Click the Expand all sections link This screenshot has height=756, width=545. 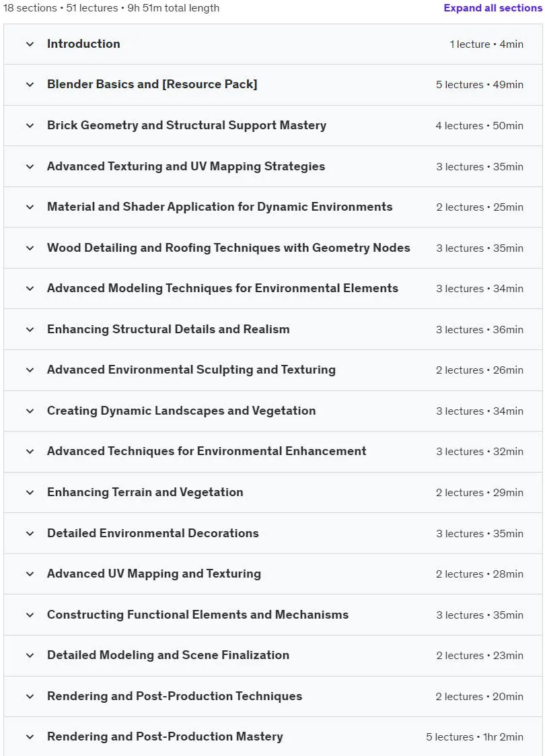tap(493, 8)
